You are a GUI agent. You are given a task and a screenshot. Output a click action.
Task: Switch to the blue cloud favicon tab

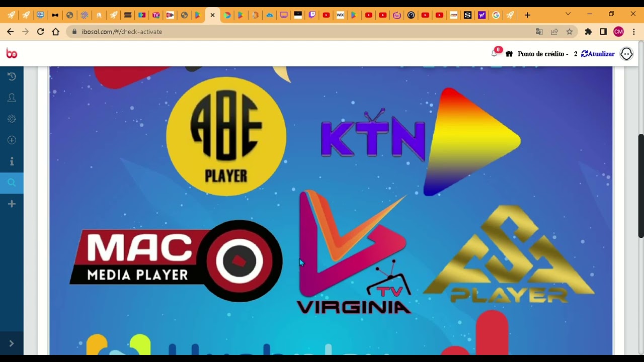click(x=269, y=15)
